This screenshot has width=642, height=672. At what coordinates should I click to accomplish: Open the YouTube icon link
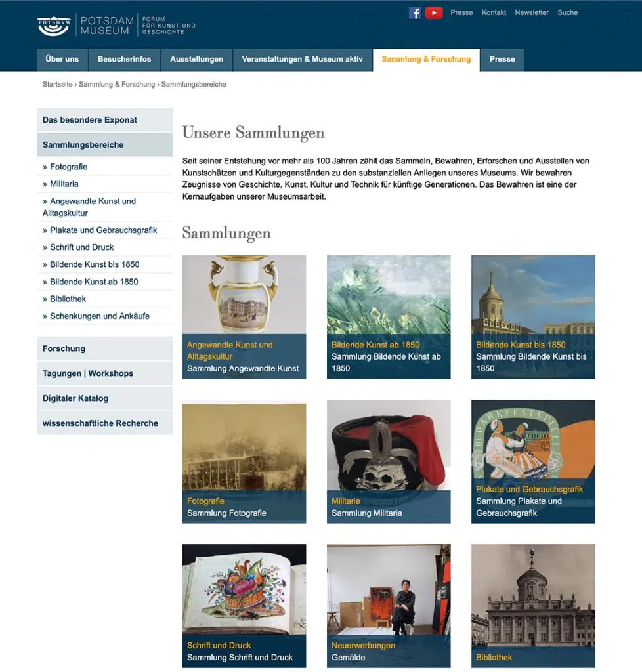click(x=434, y=12)
